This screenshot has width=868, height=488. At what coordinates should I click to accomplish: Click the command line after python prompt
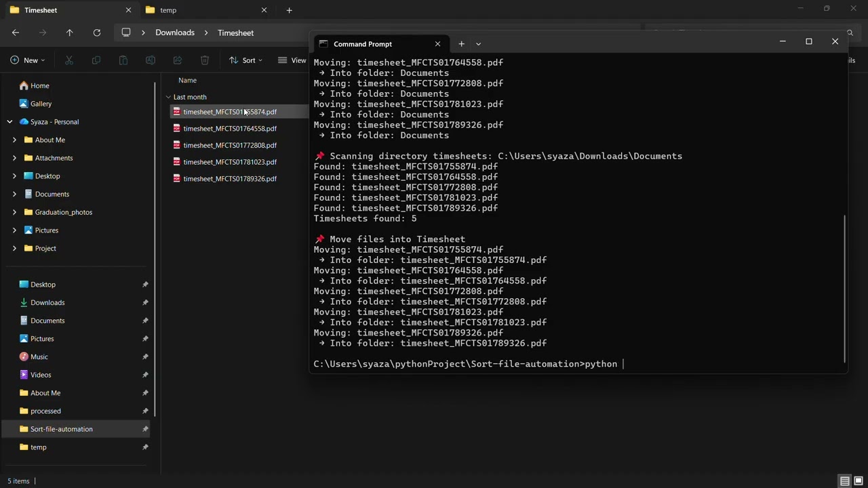tap(624, 364)
